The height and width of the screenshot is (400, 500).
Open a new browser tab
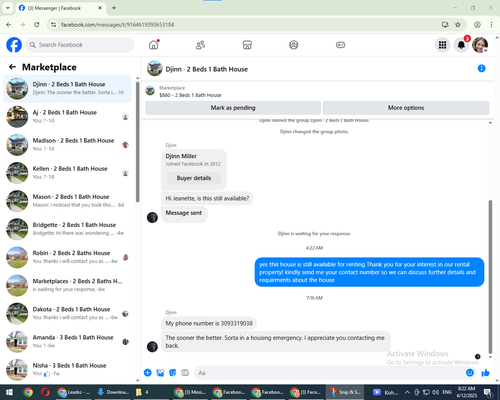tap(114, 8)
